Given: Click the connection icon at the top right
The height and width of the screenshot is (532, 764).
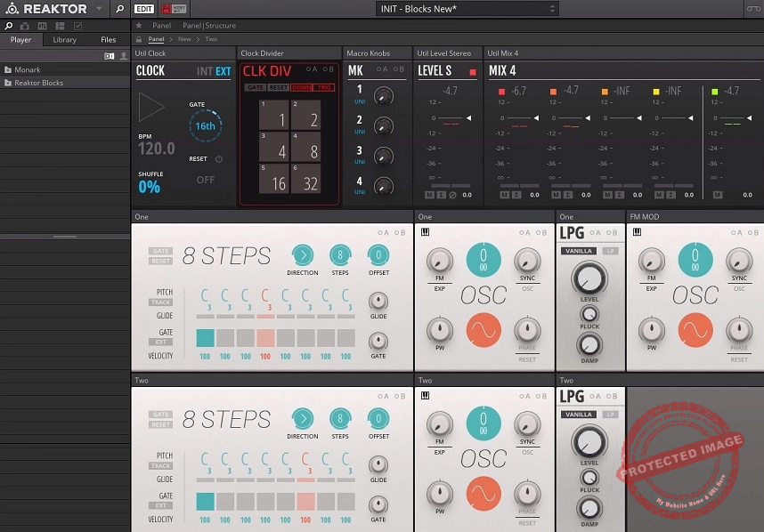Looking at the screenshot, I should pos(752,9).
